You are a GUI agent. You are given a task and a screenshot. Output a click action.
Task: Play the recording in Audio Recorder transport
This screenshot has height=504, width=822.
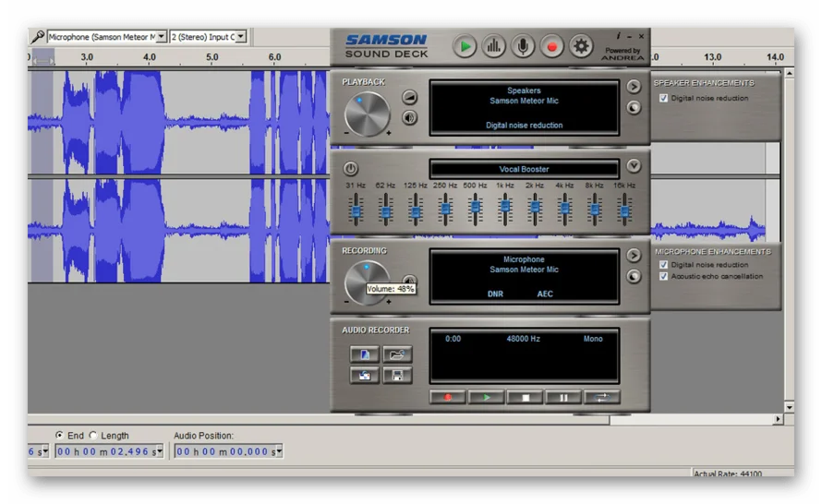click(486, 397)
